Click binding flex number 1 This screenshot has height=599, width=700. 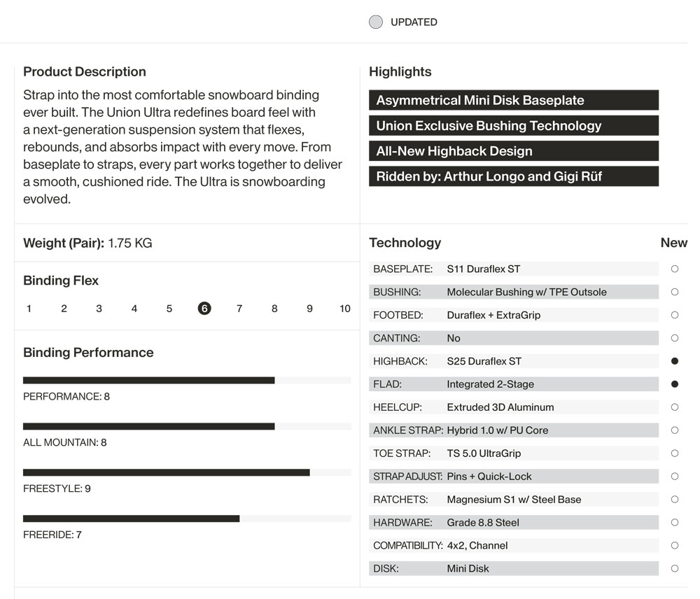click(x=29, y=309)
